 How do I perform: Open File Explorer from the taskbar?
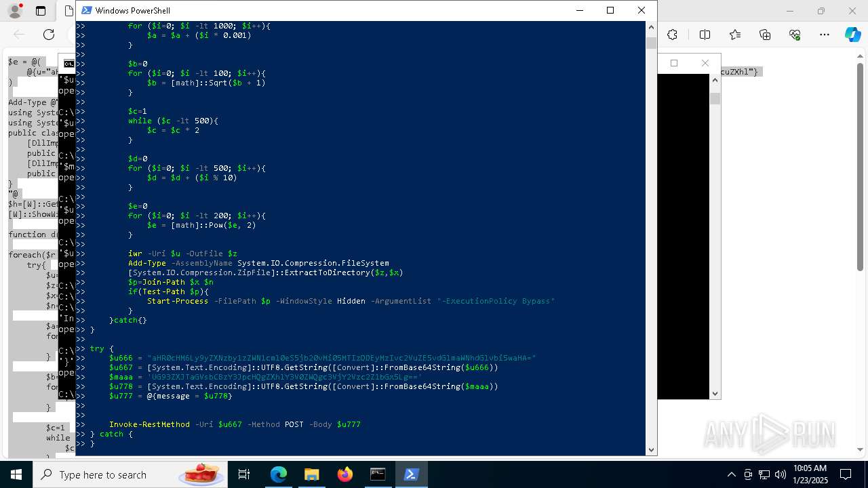click(311, 474)
